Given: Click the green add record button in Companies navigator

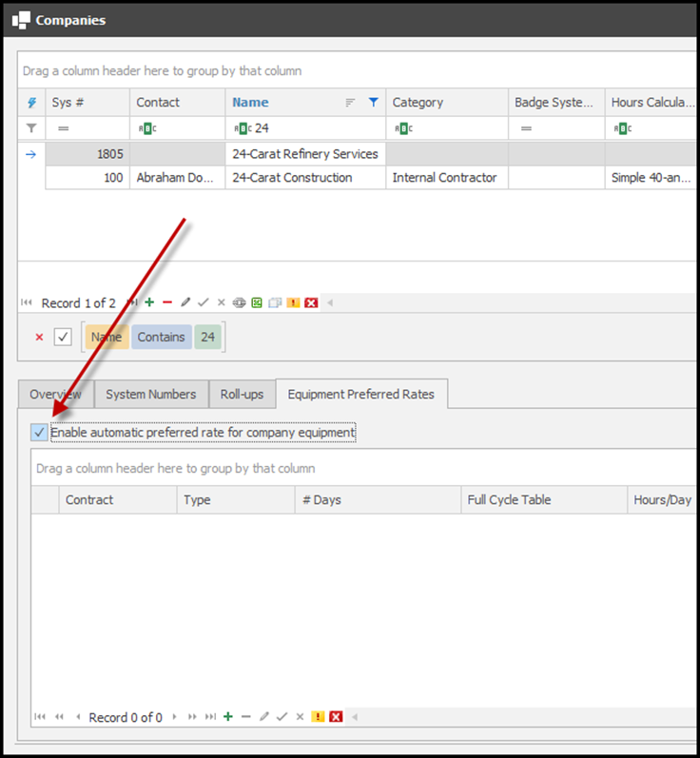Looking at the screenshot, I should click(149, 302).
